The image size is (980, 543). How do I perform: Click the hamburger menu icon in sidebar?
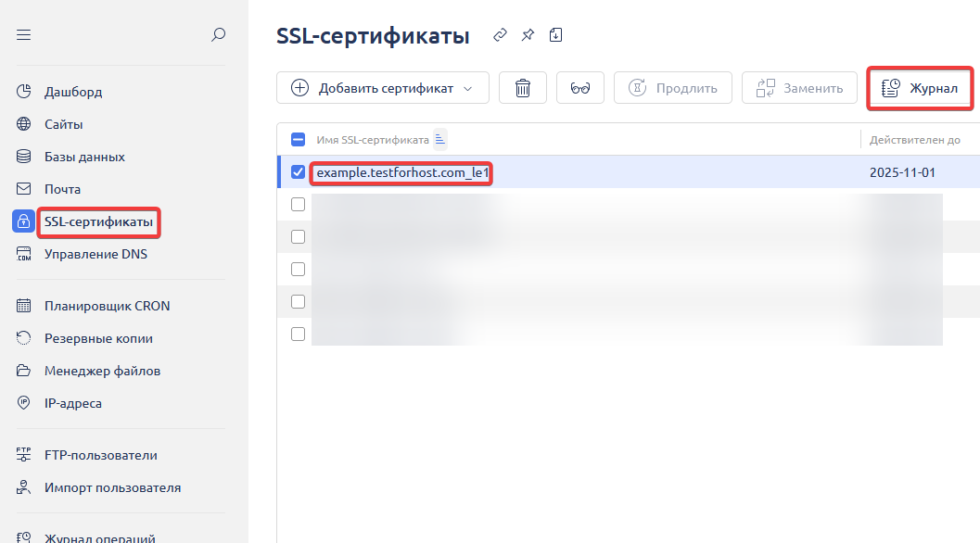point(24,35)
